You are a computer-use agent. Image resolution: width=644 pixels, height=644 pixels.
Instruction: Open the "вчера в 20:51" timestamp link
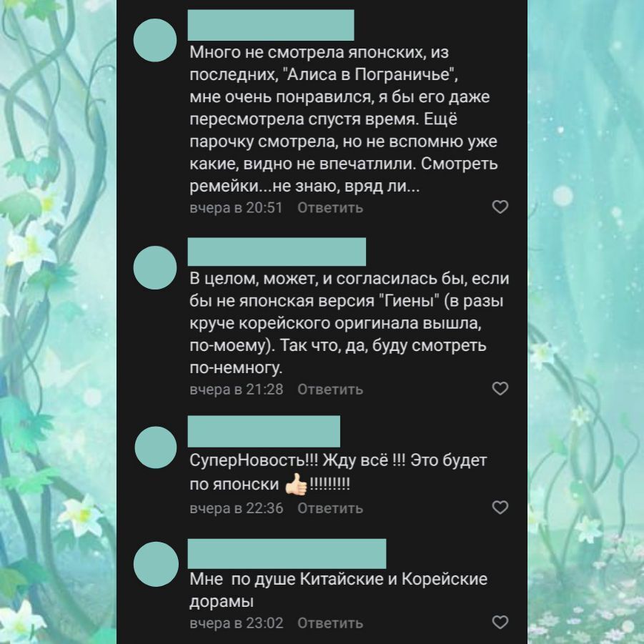pyautogui.click(x=236, y=208)
